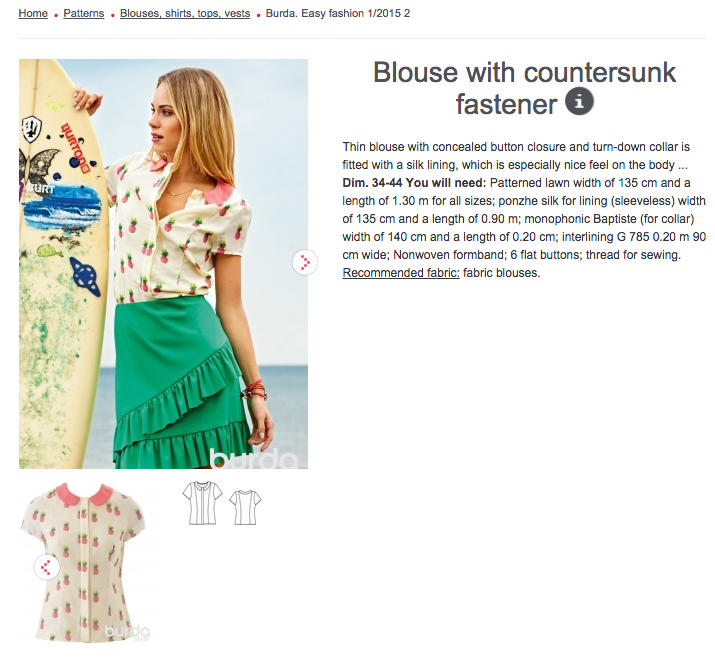Click the burda watermark on main photo
The height and width of the screenshot is (660, 715).
tap(254, 458)
